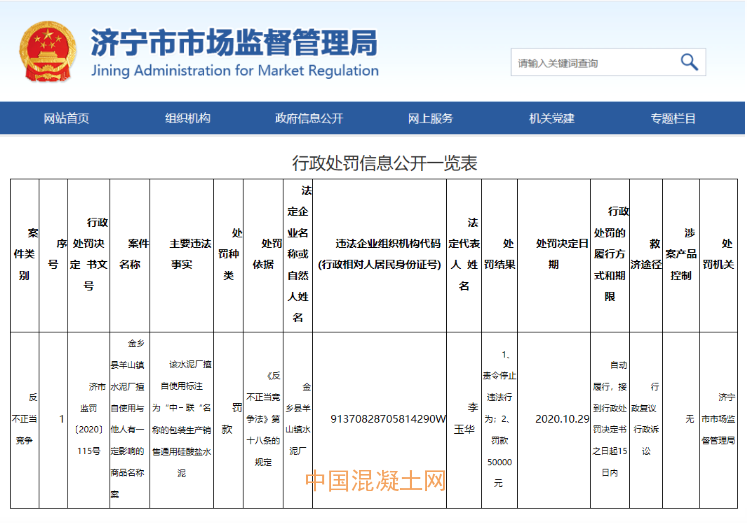
Task: Click the 案件类别 column header
Action: (24, 255)
